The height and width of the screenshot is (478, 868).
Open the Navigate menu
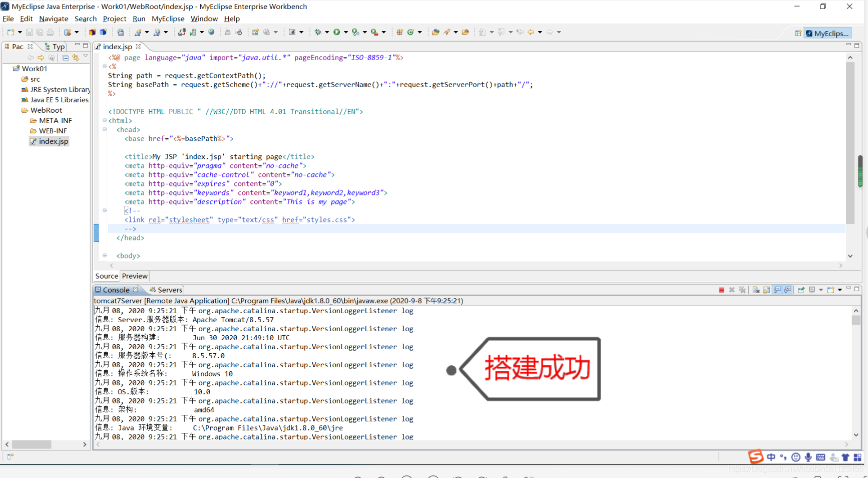(54, 19)
